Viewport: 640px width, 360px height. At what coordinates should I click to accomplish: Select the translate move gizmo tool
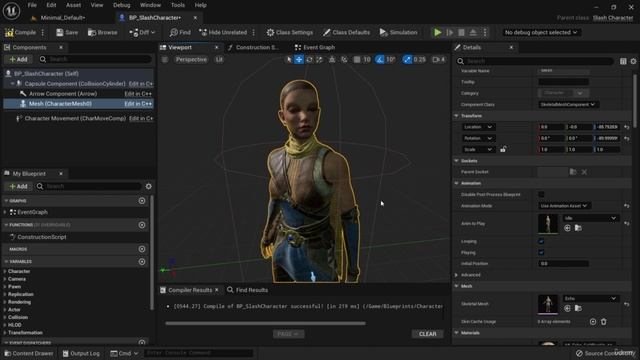pyautogui.click(x=299, y=60)
